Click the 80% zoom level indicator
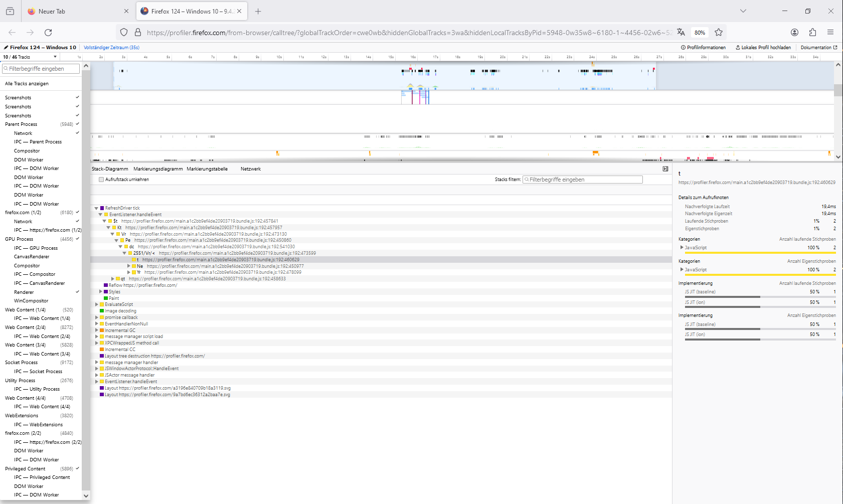Screen dimensions: 843x504 click(700, 33)
